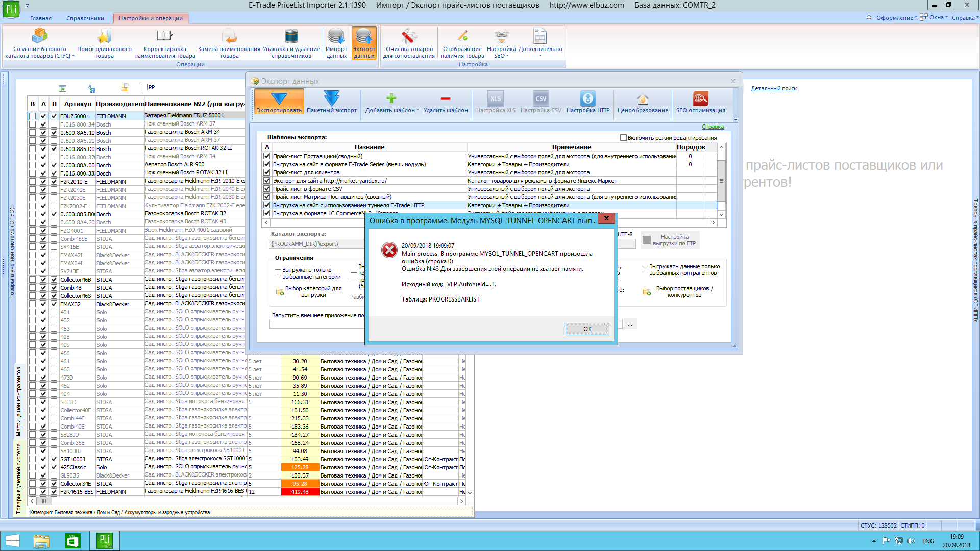Viewport: 980px width, 551px height.
Task: Open the Матрица цен контрагентов side tab
Action: pyautogui.click(x=19, y=401)
